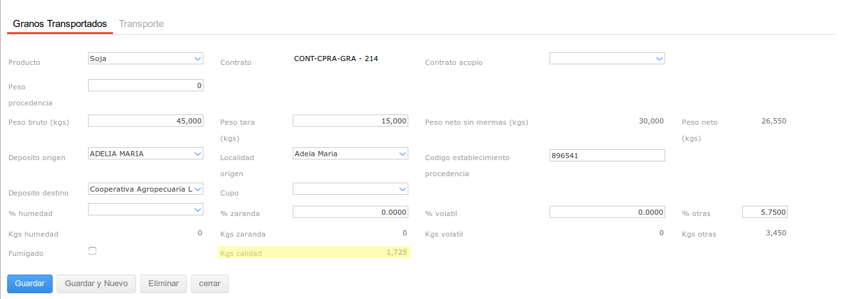Click the % zaranda input field
This screenshot has height=299, width=868.
coord(350,212)
